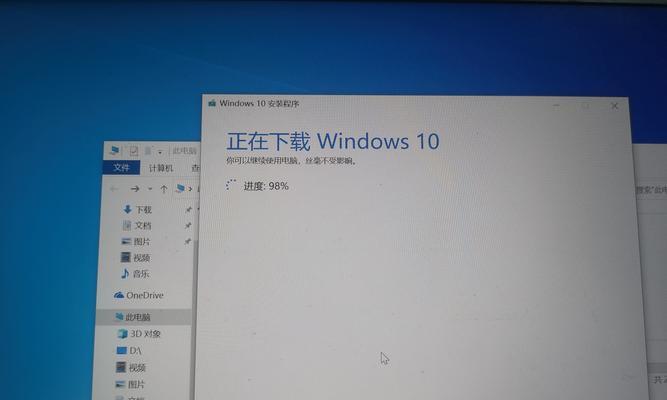Expand the chevron after address bar PC icon
The height and width of the screenshot is (400, 667).
[x=190, y=189]
